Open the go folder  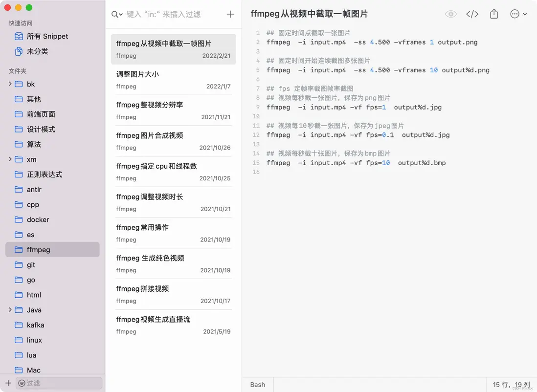52,280
